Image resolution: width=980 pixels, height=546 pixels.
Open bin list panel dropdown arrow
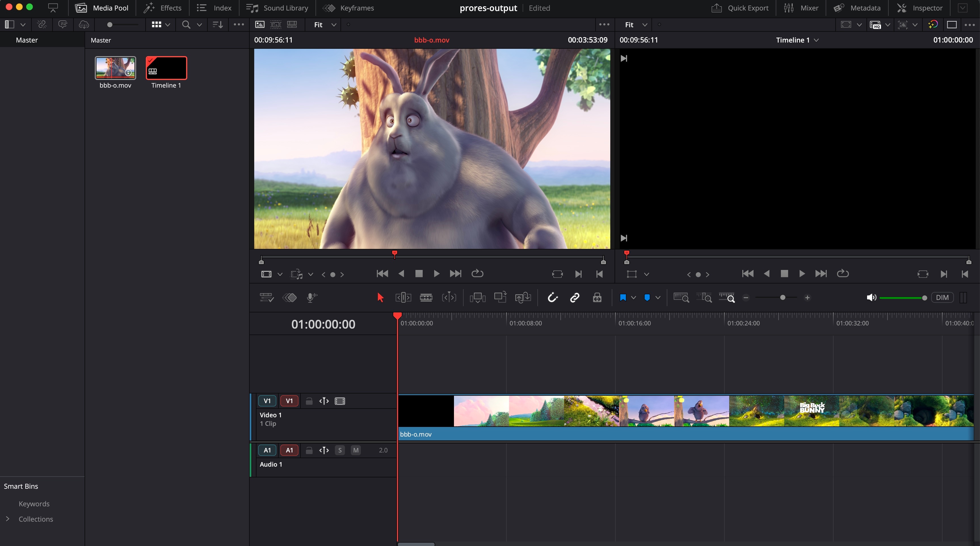point(23,25)
